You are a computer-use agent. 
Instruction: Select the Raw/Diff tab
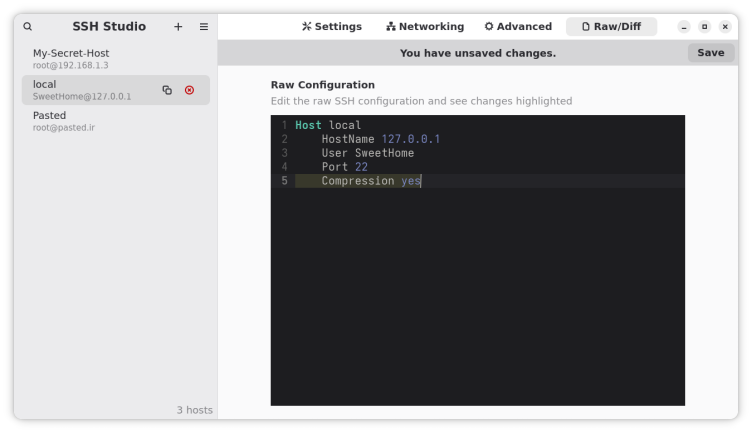[x=611, y=27]
